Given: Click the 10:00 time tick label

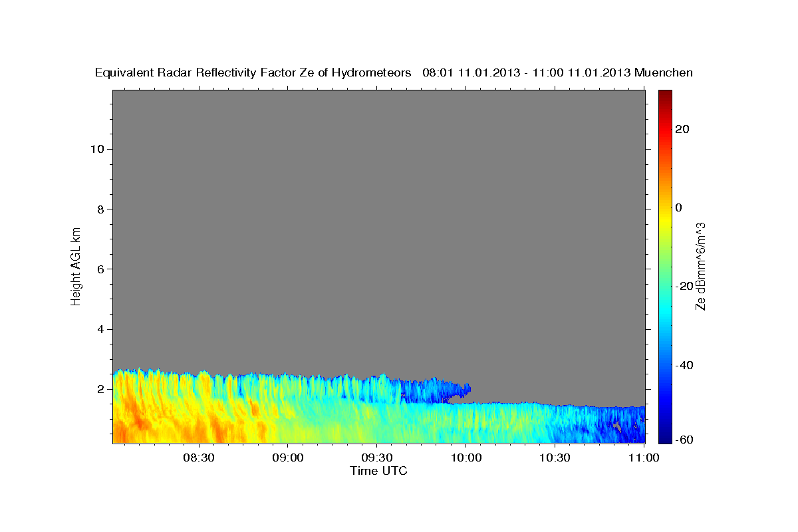Looking at the screenshot, I should [x=465, y=458].
